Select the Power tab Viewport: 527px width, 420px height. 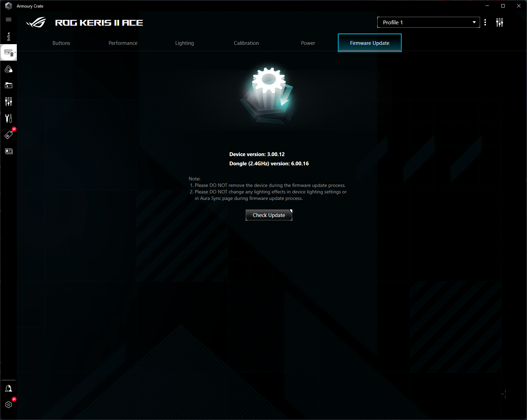(308, 43)
